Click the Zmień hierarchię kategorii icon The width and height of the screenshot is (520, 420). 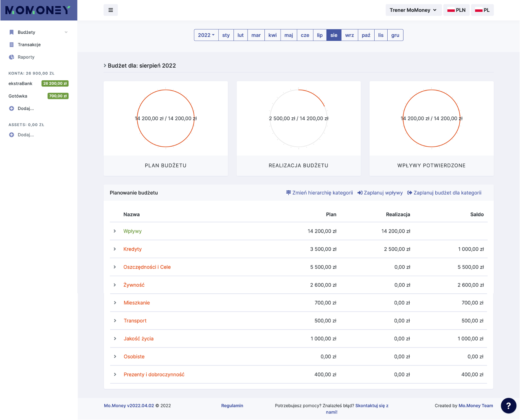pyautogui.click(x=288, y=193)
